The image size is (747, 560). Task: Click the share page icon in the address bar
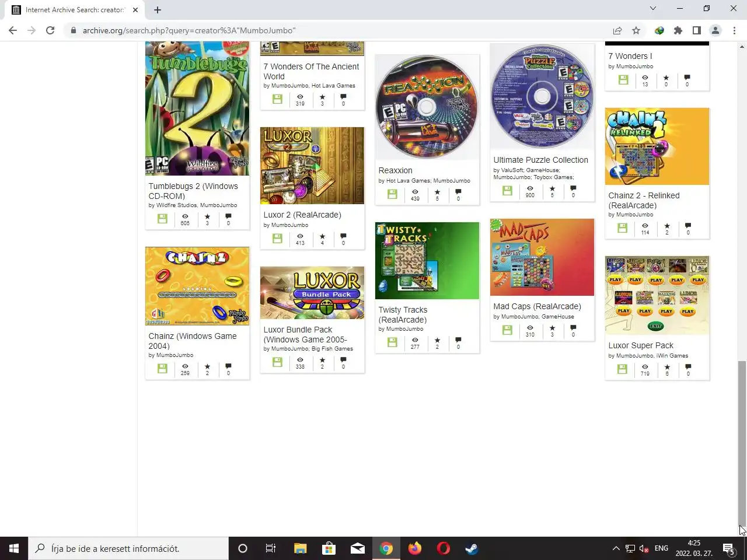click(617, 30)
